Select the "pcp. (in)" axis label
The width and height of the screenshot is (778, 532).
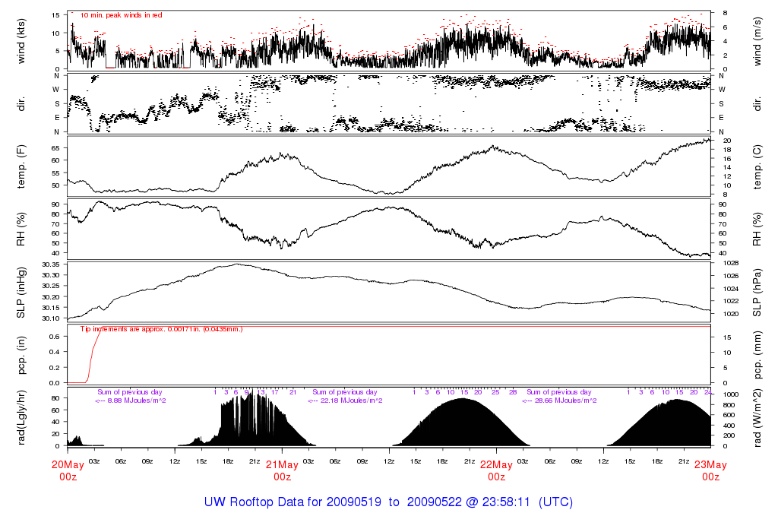coord(21,356)
